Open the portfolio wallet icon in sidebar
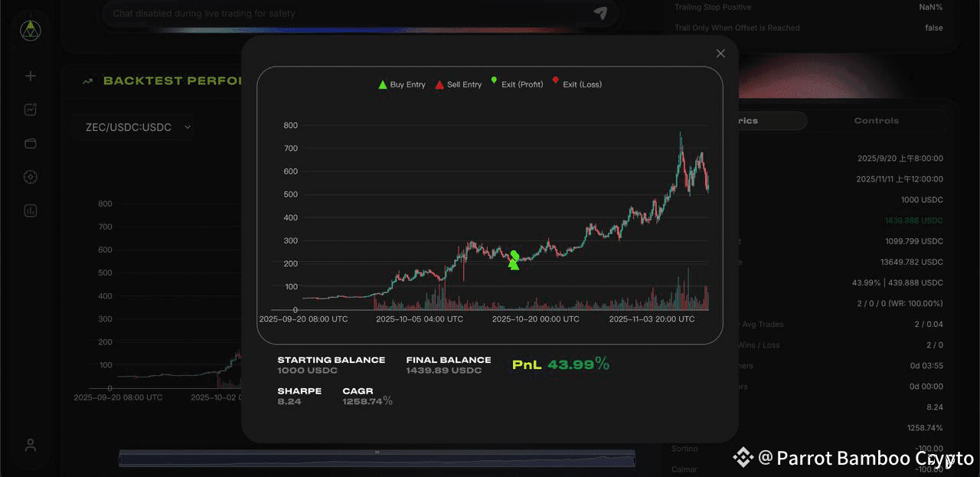 pos(30,143)
